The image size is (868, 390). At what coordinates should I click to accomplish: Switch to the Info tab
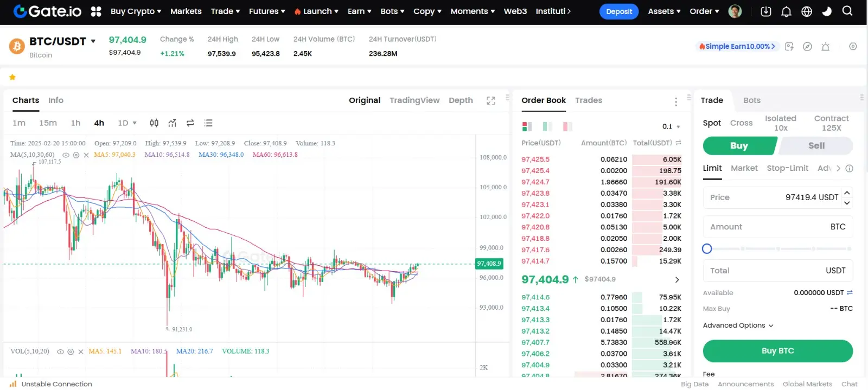(55, 100)
